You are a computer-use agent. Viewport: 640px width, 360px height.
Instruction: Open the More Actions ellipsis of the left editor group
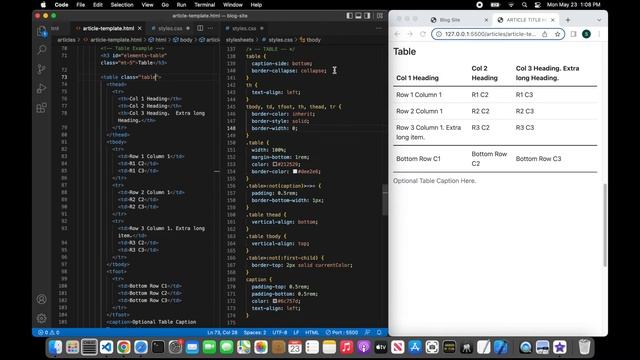pyautogui.click(x=211, y=28)
